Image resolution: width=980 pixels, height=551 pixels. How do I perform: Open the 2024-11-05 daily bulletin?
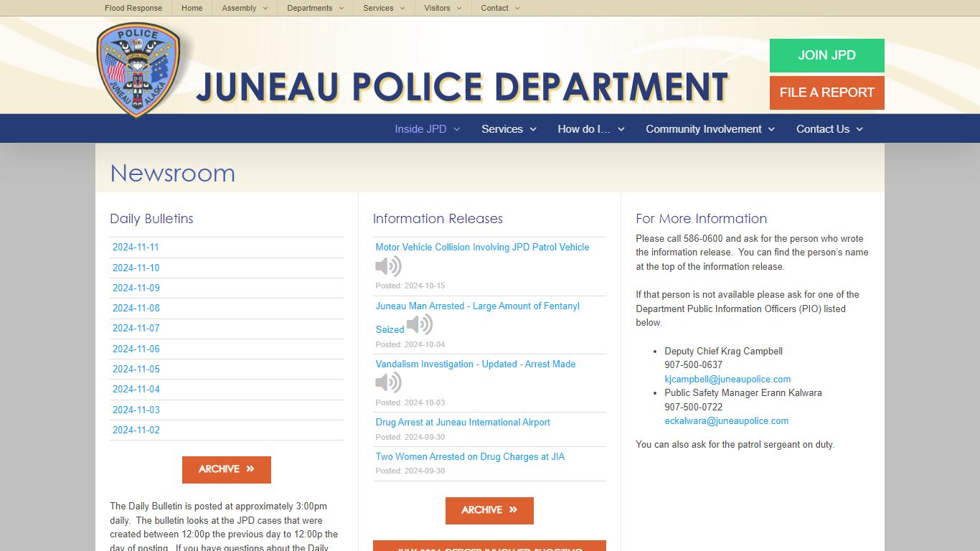coord(136,369)
